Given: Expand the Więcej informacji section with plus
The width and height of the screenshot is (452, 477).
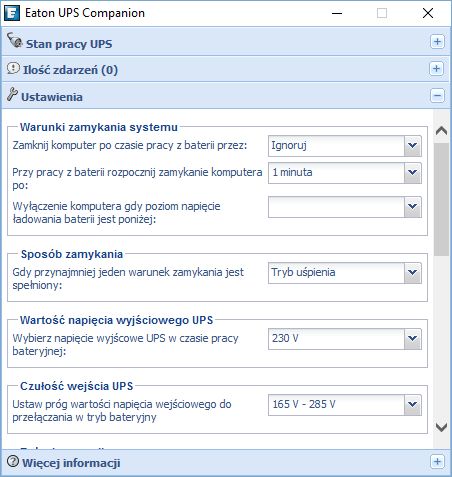Looking at the screenshot, I should (x=437, y=462).
